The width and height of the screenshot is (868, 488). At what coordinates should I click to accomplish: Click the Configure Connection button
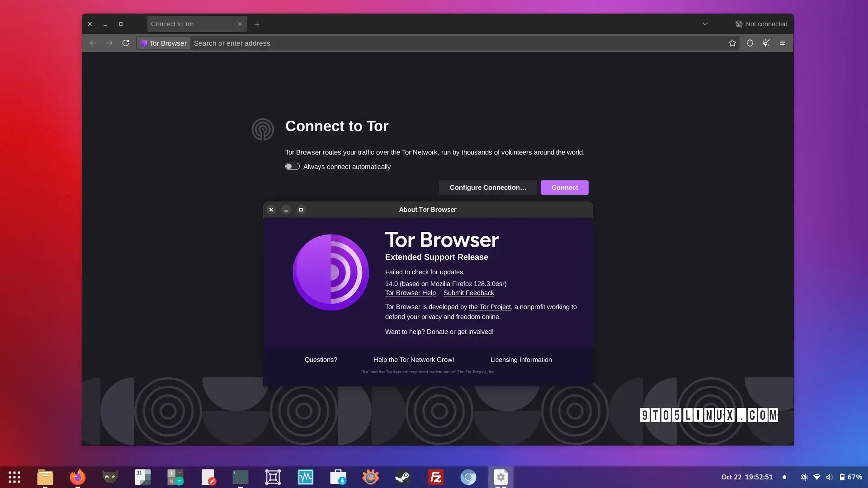click(488, 187)
